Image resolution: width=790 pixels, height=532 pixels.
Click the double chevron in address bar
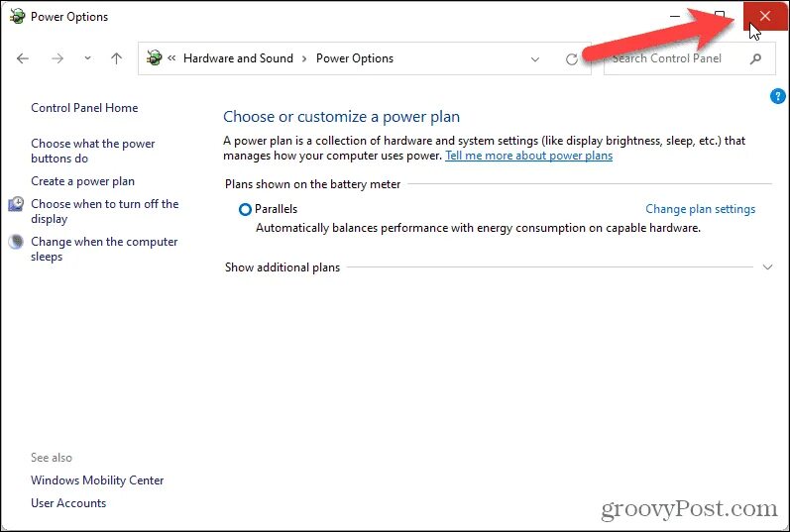click(x=171, y=57)
